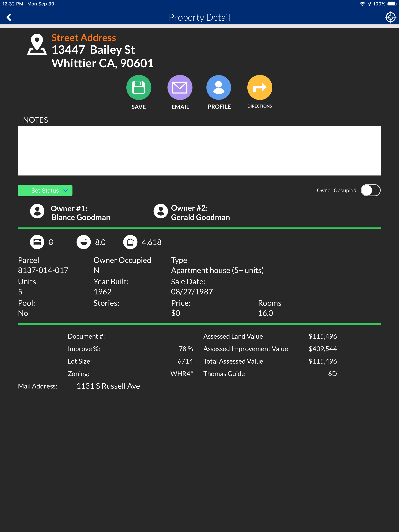
Task: Toggle the Owner Occupied switch
Action: pyautogui.click(x=371, y=190)
